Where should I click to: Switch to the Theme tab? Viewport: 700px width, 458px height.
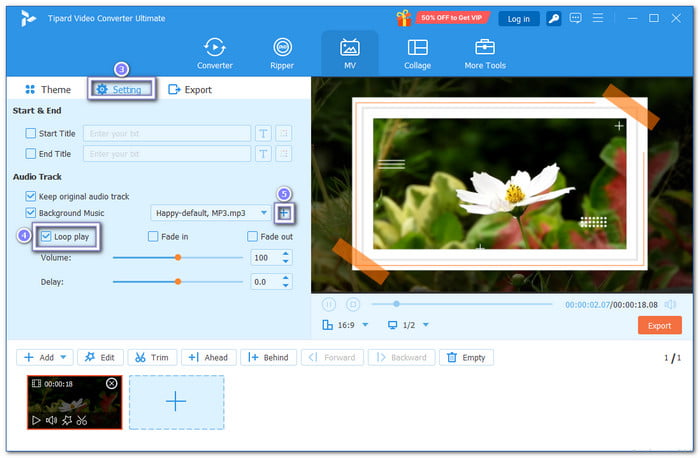48,89
